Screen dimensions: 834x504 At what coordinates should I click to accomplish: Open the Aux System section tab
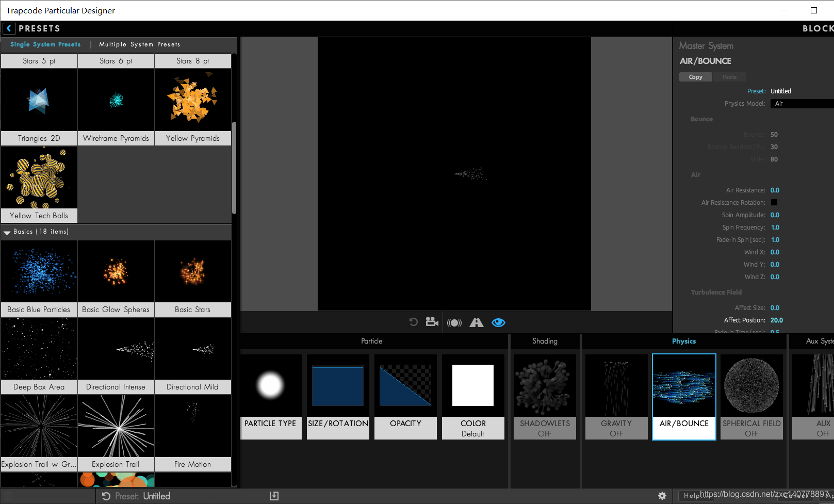click(x=820, y=341)
